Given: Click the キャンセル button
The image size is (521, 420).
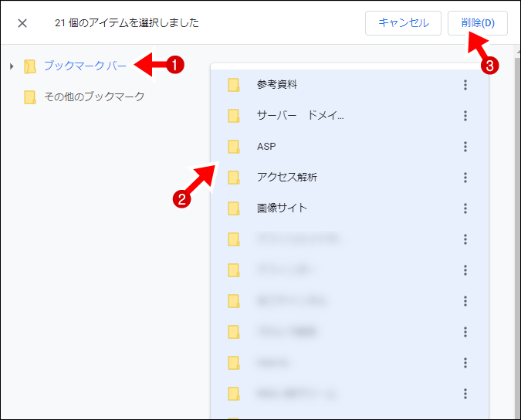Looking at the screenshot, I should (x=403, y=23).
